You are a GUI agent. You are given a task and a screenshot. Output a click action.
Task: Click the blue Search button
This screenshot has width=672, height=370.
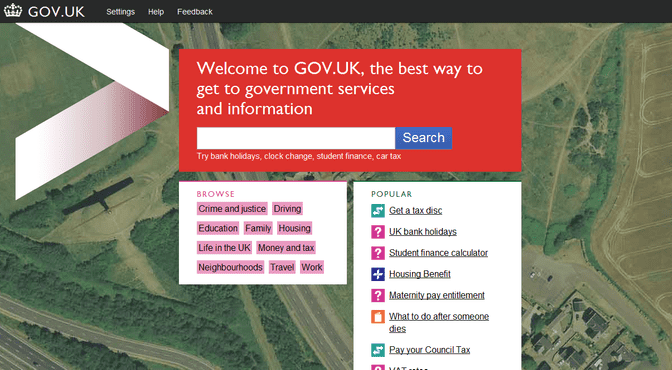click(x=423, y=138)
